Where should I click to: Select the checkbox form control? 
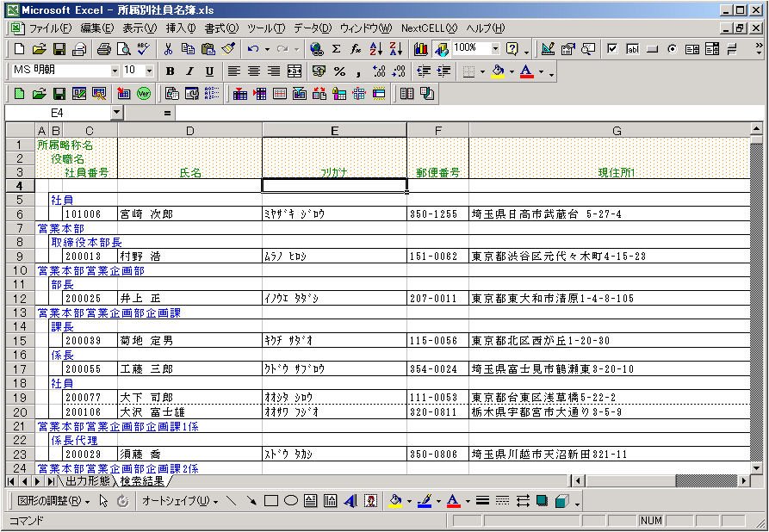coord(612,48)
